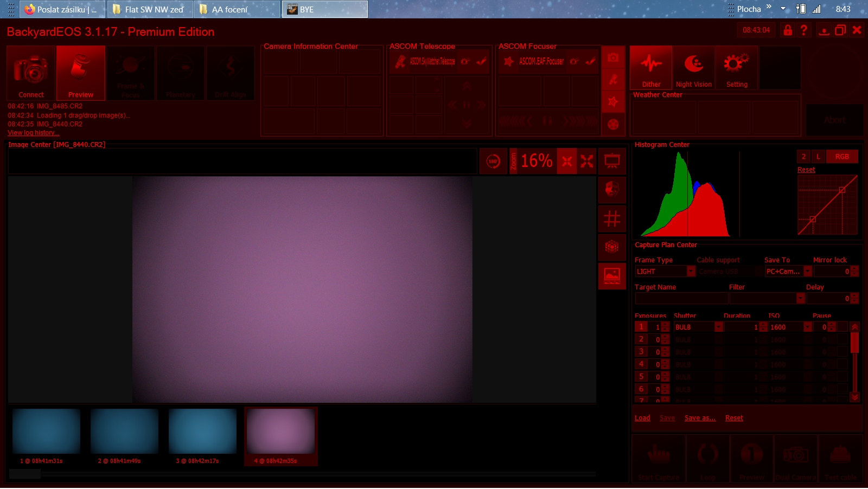The image size is (868, 489).
Task: Select the Preview mode icon
Action: [81, 73]
